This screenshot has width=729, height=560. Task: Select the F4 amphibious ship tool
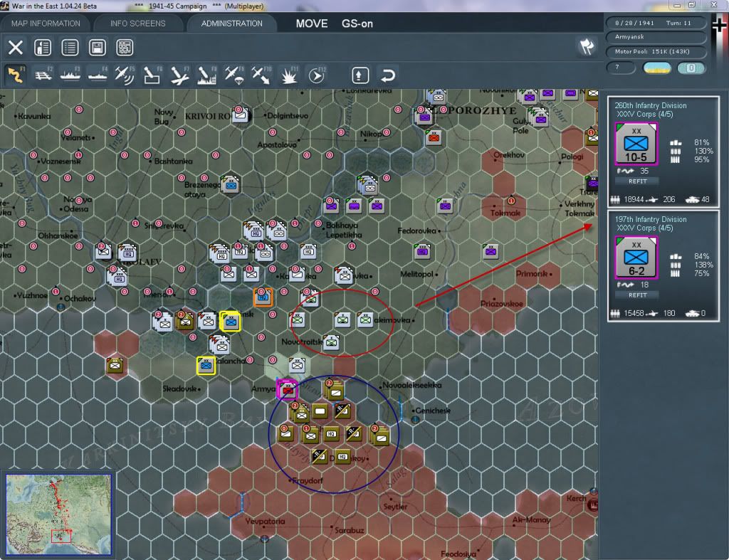98,75
